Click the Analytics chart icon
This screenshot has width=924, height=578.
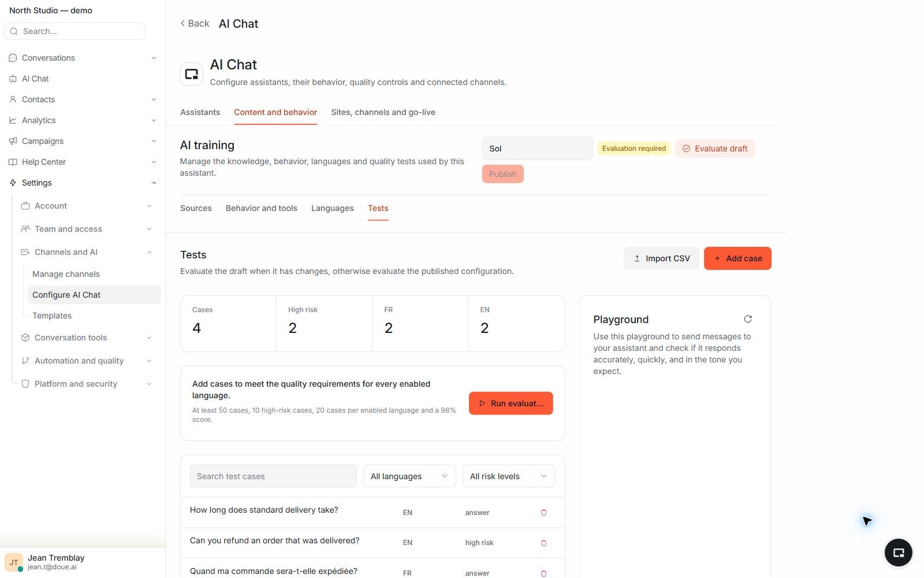click(x=13, y=120)
